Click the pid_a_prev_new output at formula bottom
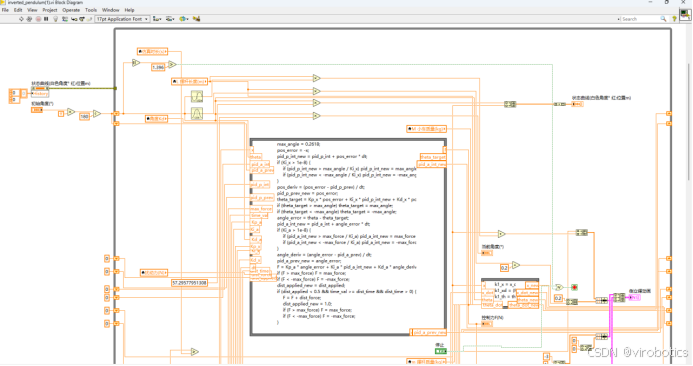The width and height of the screenshot is (693, 366). (428, 332)
